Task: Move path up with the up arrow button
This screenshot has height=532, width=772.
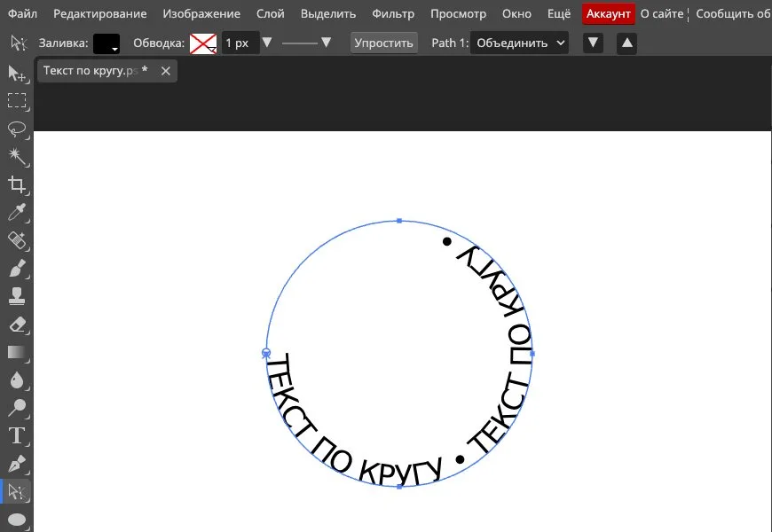Action: 626,43
